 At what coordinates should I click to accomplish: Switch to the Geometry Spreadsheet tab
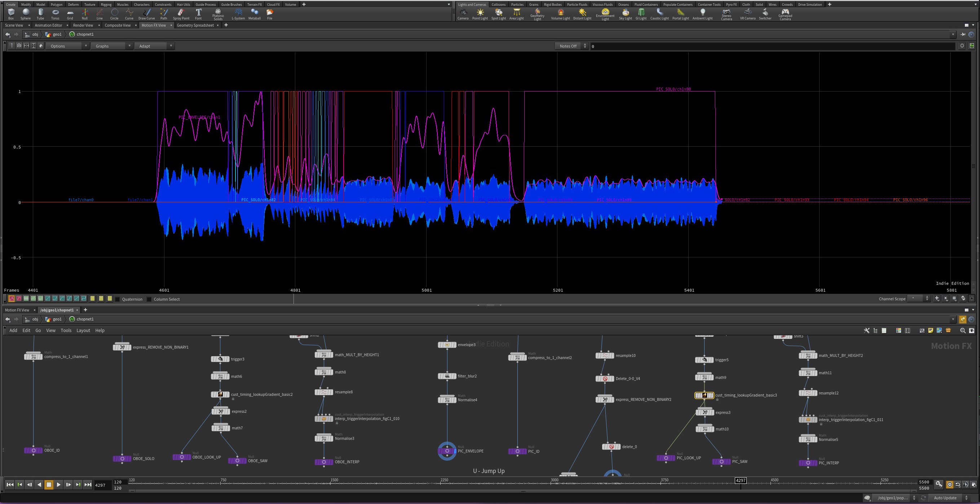[195, 26]
